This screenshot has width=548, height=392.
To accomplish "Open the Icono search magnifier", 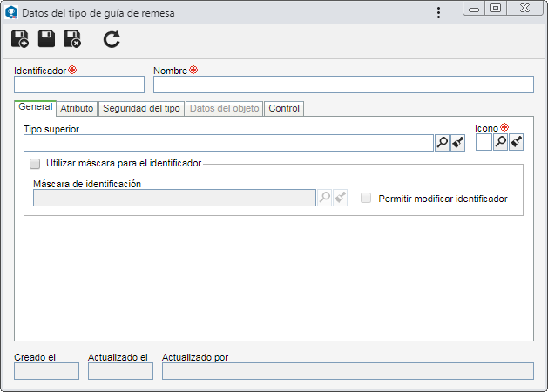I will (500, 142).
